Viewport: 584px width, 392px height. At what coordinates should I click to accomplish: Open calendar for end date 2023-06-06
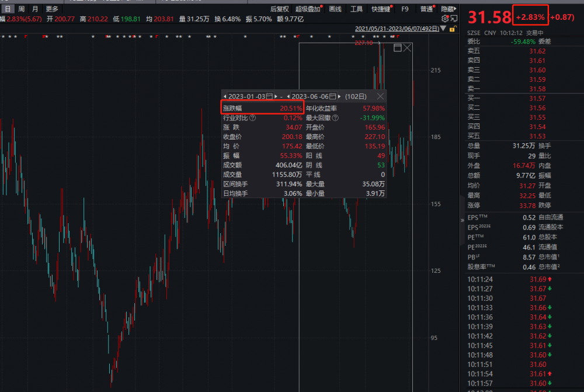pyautogui.click(x=333, y=96)
